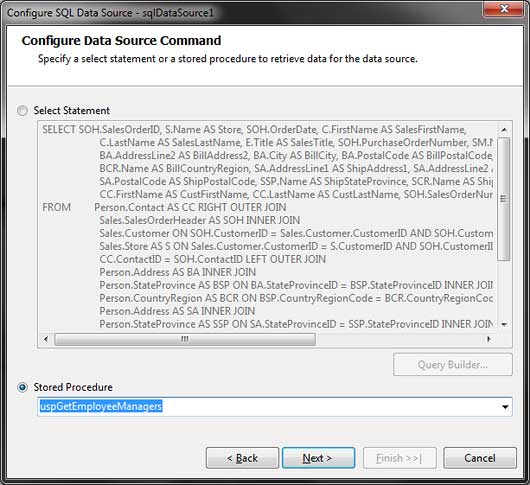
Task: Open the stored procedure dropdown arrow
Action: click(505, 407)
